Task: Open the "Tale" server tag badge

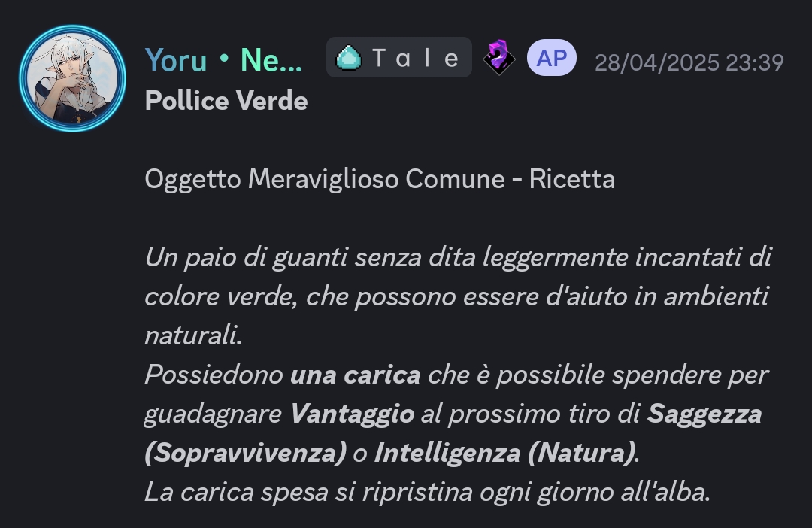Action: pyautogui.click(x=398, y=57)
